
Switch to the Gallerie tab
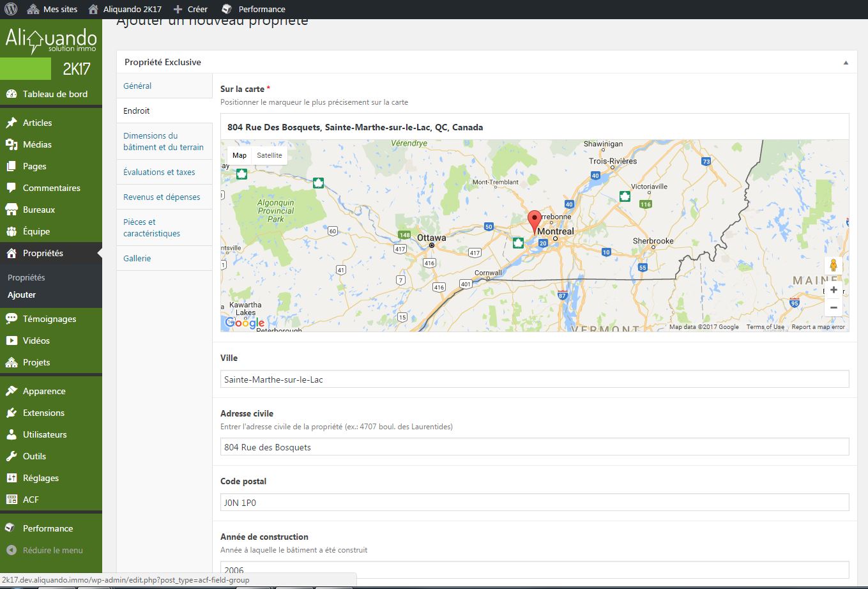coord(164,258)
